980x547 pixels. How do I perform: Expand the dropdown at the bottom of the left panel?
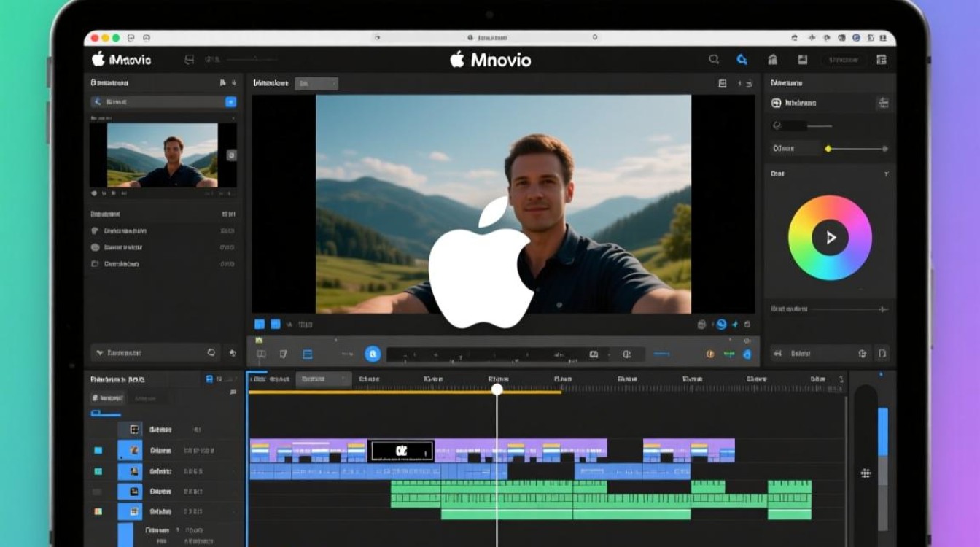[x=155, y=353]
